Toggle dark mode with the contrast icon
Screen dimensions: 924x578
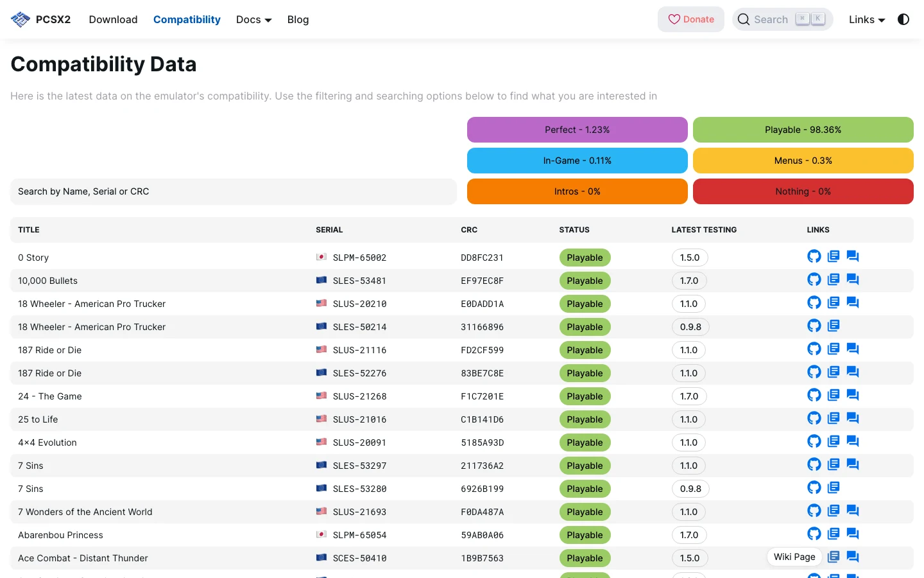[903, 19]
